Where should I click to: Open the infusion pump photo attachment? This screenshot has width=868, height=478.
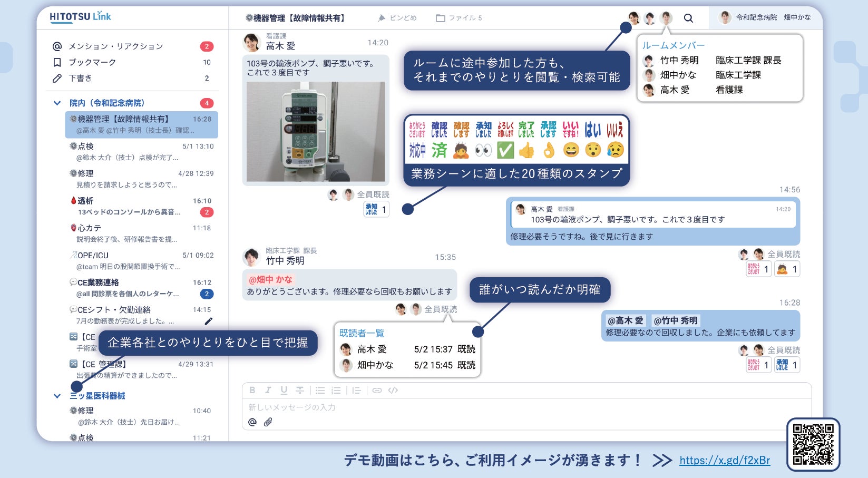(x=316, y=132)
